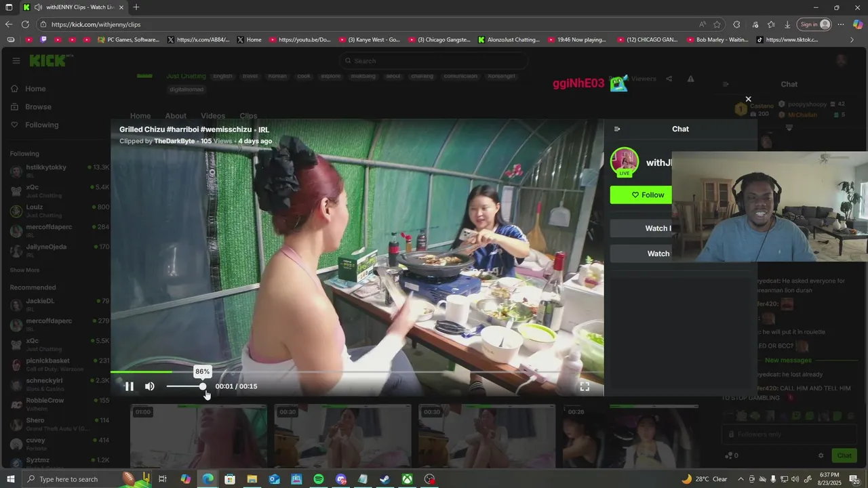Open Shero recommended channel

[60, 424]
